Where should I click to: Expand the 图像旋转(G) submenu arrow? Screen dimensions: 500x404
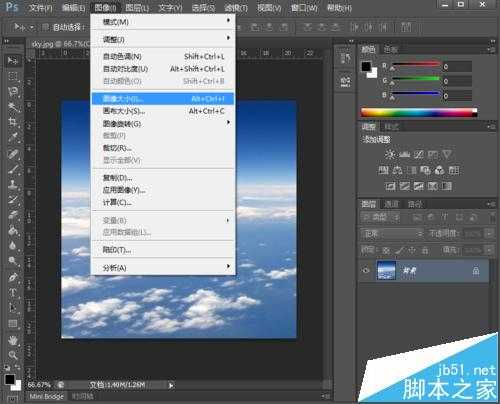pos(228,123)
